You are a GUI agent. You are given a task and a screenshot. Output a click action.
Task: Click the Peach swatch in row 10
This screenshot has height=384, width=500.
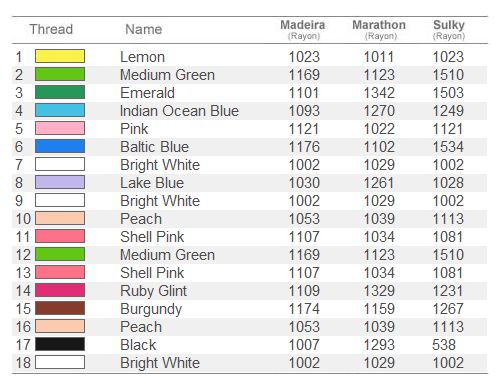tap(60, 218)
